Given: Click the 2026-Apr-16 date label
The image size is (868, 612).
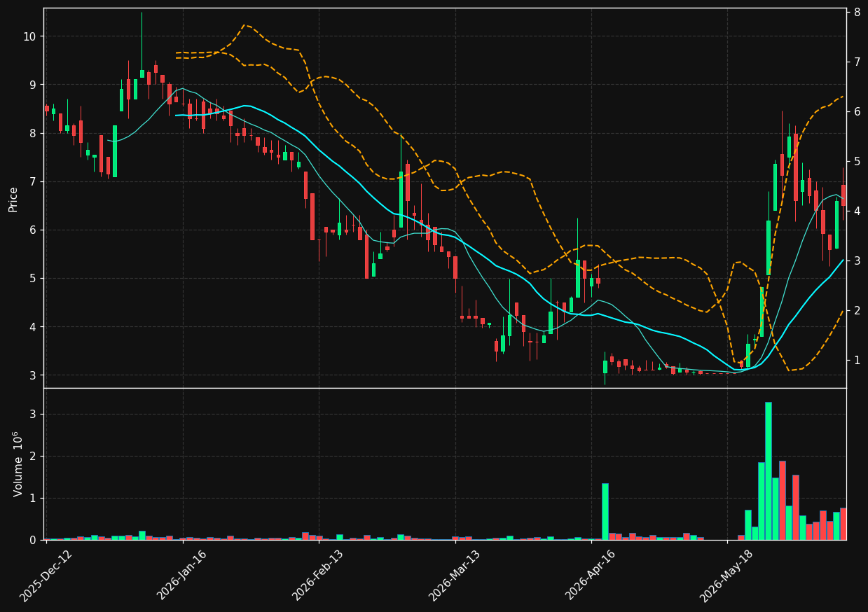Looking at the screenshot, I should [591, 576].
